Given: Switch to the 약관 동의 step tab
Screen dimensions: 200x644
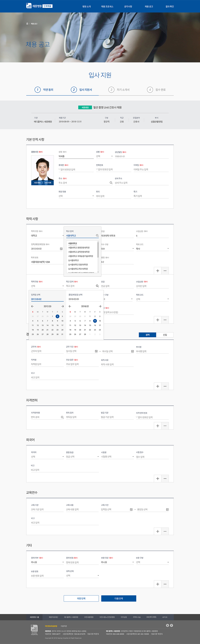Looking at the screenshot, I should [44, 90].
